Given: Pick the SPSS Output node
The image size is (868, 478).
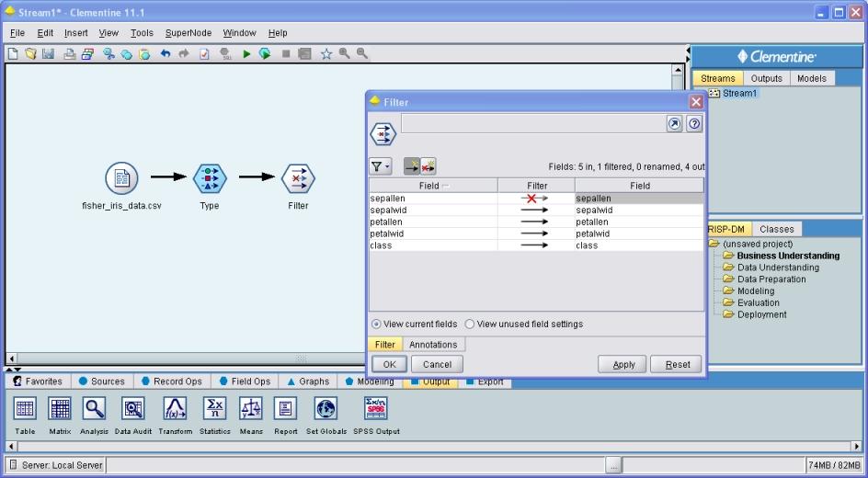Looking at the screenshot, I should [376, 409].
